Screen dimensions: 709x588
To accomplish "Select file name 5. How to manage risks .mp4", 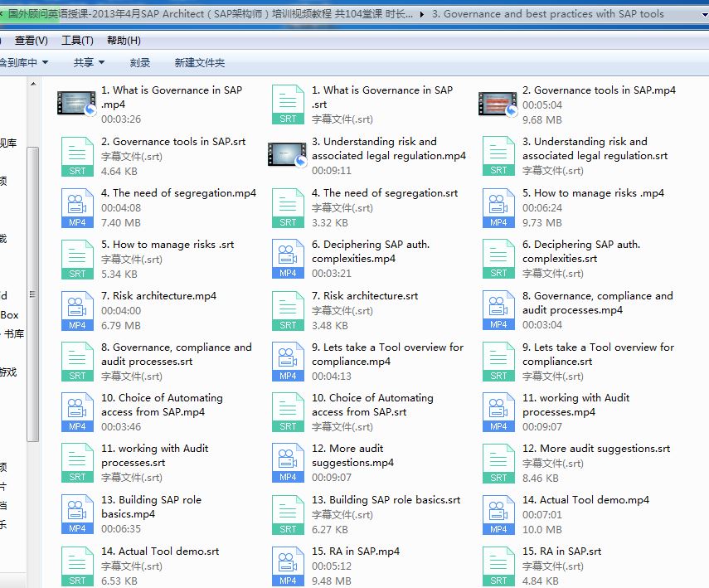I will 593,193.
